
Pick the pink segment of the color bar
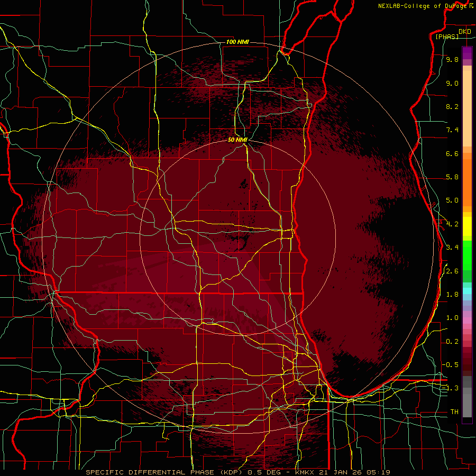[x=467, y=321]
